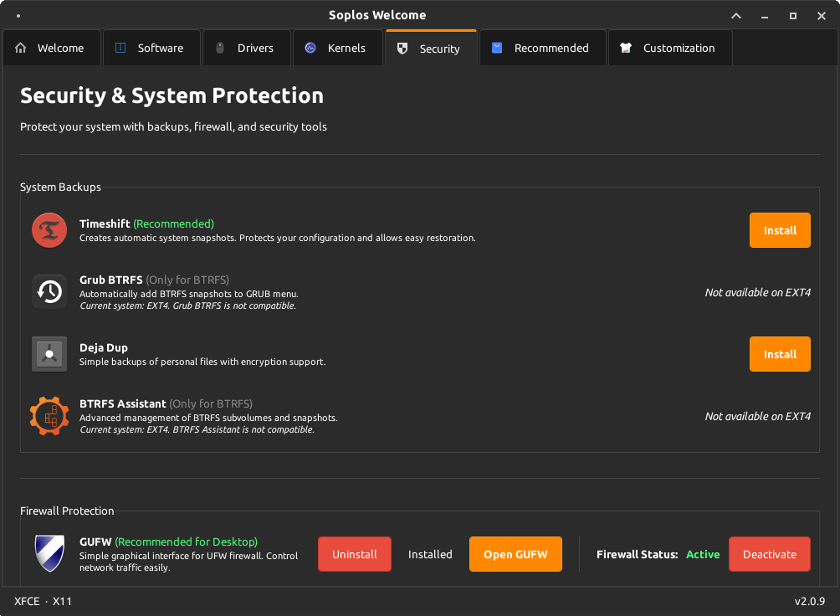Uninstall GUFW
The width and height of the screenshot is (840, 616).
[355, 554]
